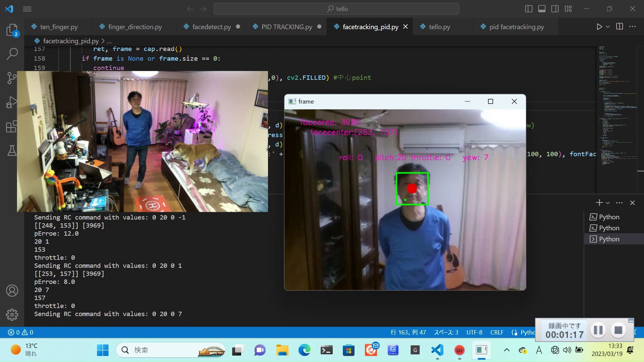The image size is (644, 362).
Task: Switch to the tello.py tab
Action: pos(439,27)
